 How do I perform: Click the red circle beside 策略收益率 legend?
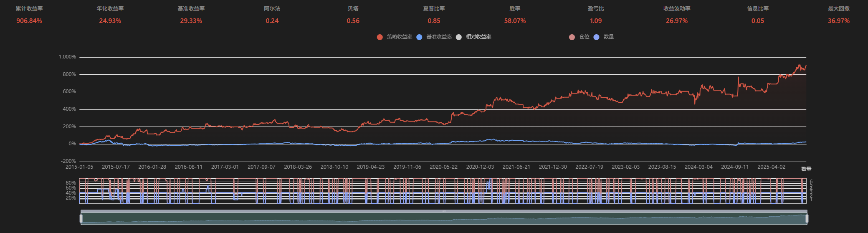(x=380, y=37)
